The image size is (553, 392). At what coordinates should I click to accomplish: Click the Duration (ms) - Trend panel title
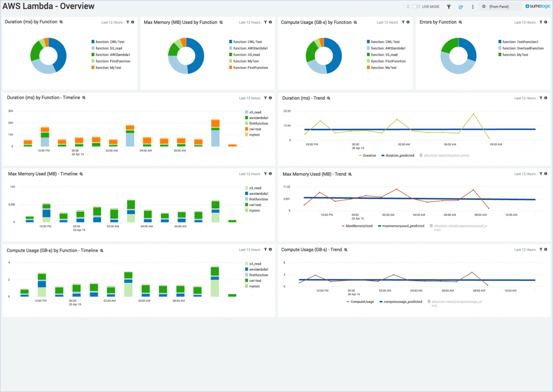[304, 98]
